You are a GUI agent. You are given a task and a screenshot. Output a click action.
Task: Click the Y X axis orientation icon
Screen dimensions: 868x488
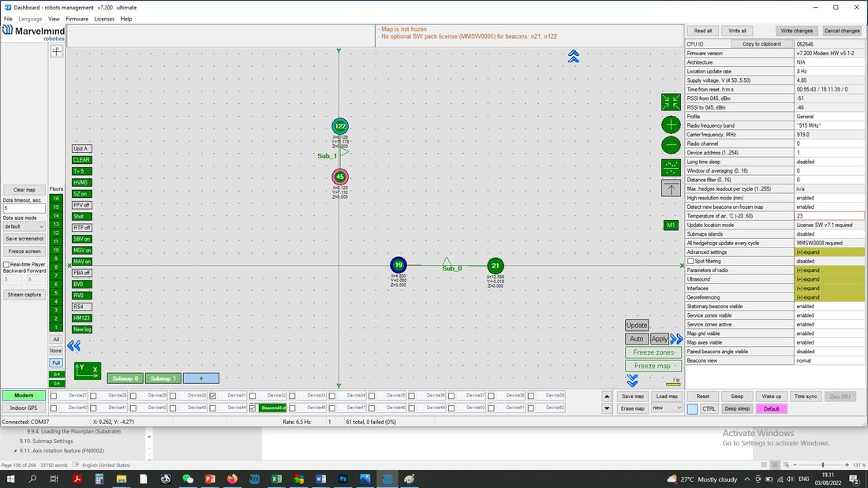click(x=88, y=371)
